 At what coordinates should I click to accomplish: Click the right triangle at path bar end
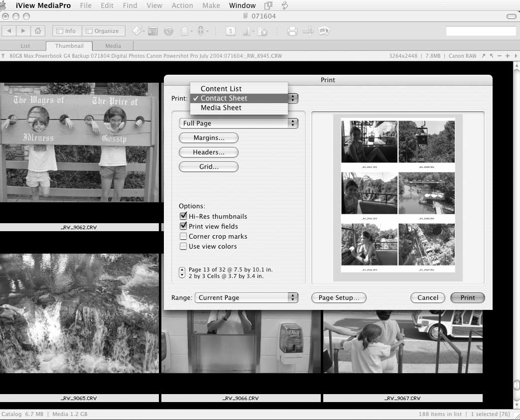click(x=516, y=56)
